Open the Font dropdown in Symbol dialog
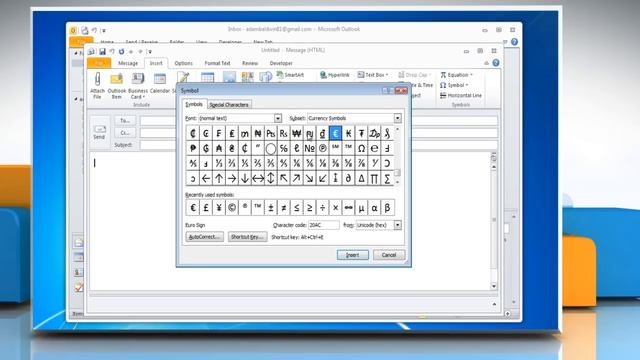Image resolution: width=640 pixels, height=360 pixels. pos(278,118)
